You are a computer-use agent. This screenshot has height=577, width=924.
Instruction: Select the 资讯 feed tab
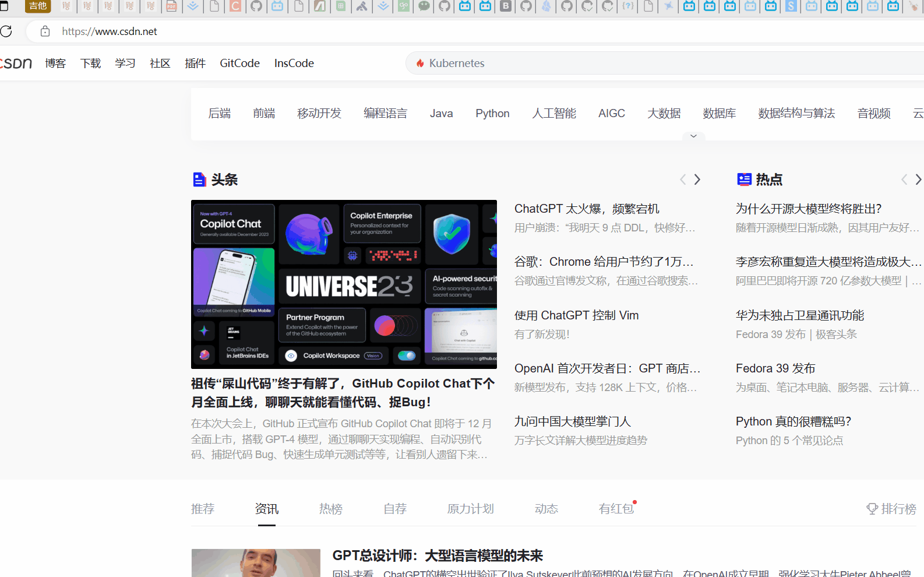click(267, 509)
